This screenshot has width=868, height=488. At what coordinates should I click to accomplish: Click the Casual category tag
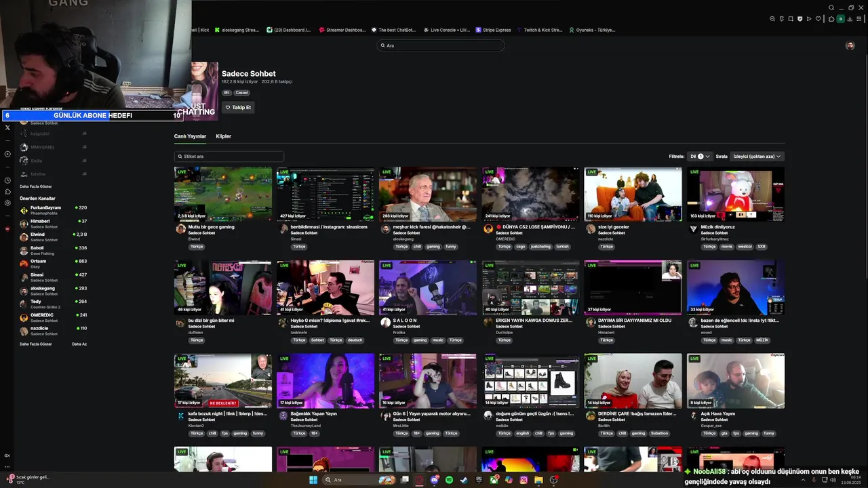coord(241,92)
